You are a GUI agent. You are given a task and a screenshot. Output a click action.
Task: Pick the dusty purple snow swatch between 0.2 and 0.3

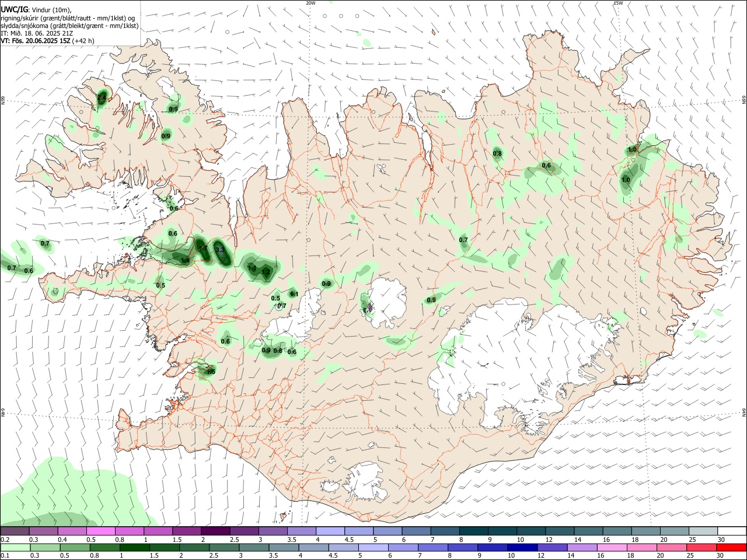coord(15,531)
